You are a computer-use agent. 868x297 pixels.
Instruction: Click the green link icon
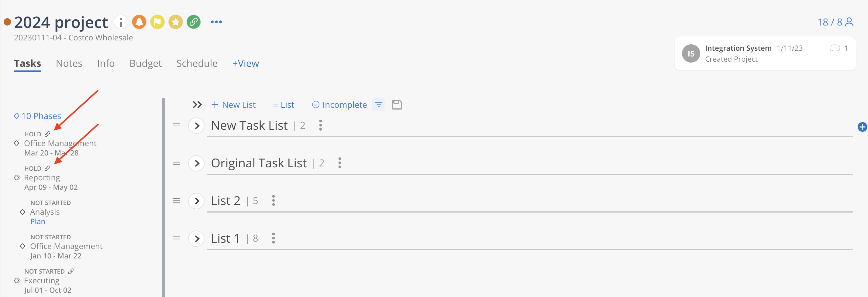pyautogui.click(x=194, y=22)
